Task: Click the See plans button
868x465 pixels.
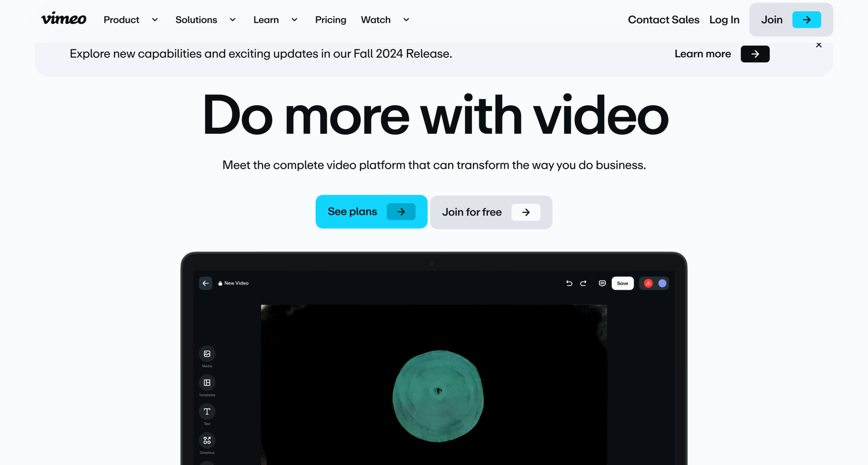Action: (372, 212)
